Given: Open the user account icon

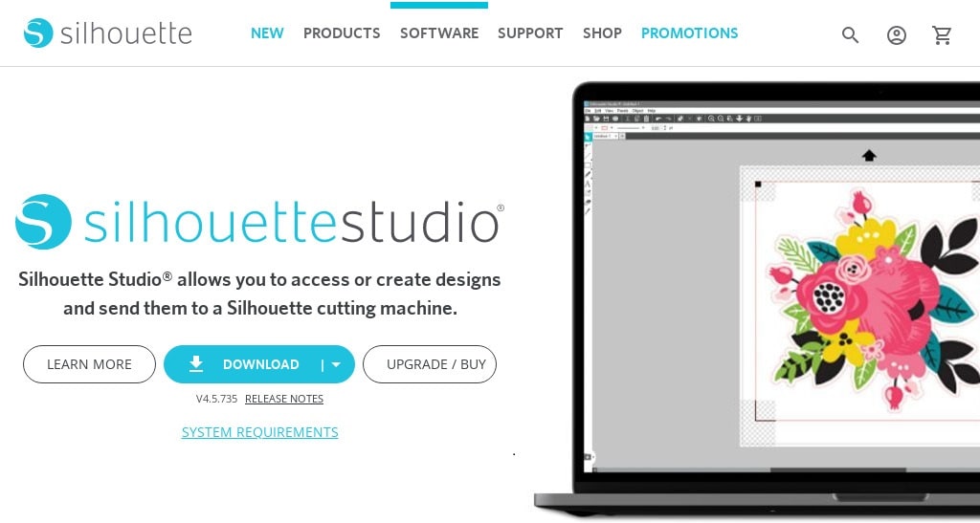Looking at the screenshot, I should [x=896, y=35].
